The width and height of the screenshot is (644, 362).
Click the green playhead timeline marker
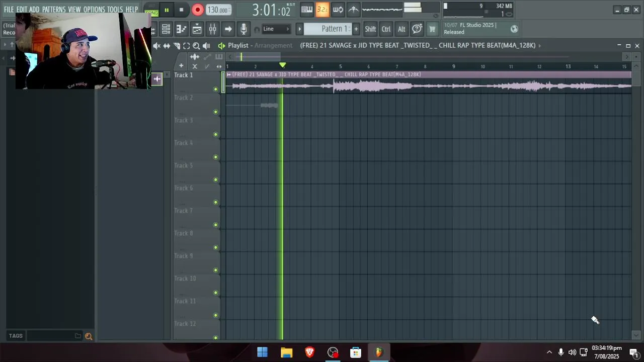(282, 65)
